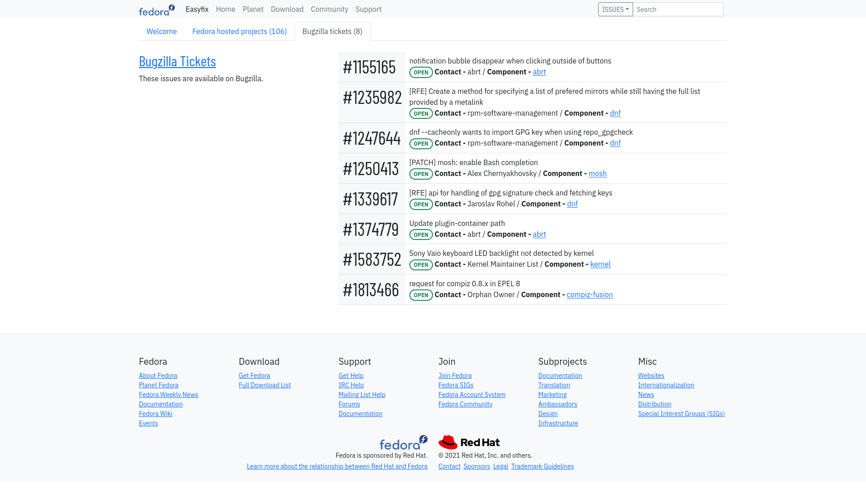Select the Bugzilla tickets (8) tab
The image size is (866, 504).
332,31
